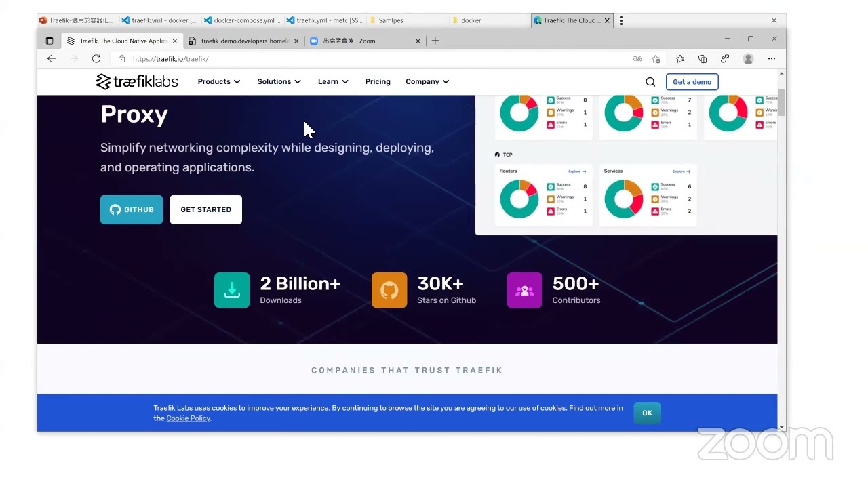Click the TCP Services donut chart
The height and width of the screenshot is (488, 868).
click(x=623, y=199)
